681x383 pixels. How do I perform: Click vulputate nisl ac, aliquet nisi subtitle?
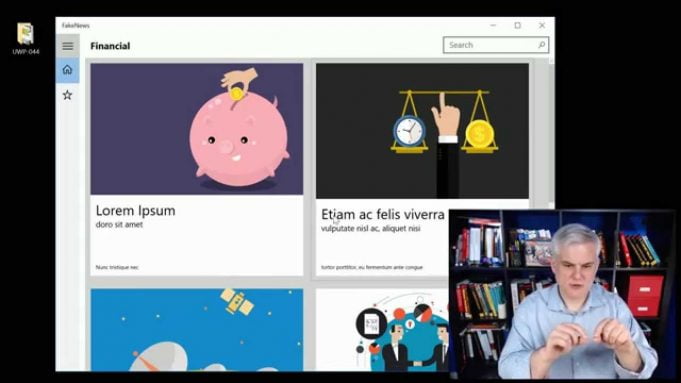coord(370,228)
